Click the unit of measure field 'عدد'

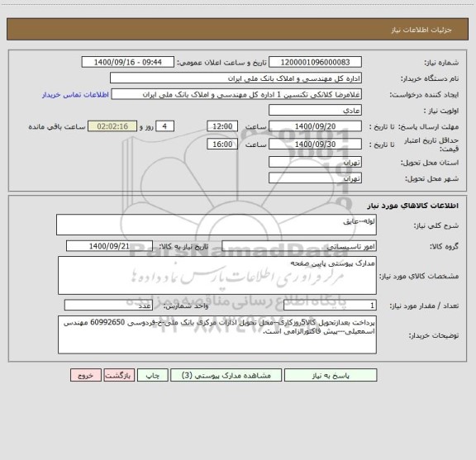(108, 306)
